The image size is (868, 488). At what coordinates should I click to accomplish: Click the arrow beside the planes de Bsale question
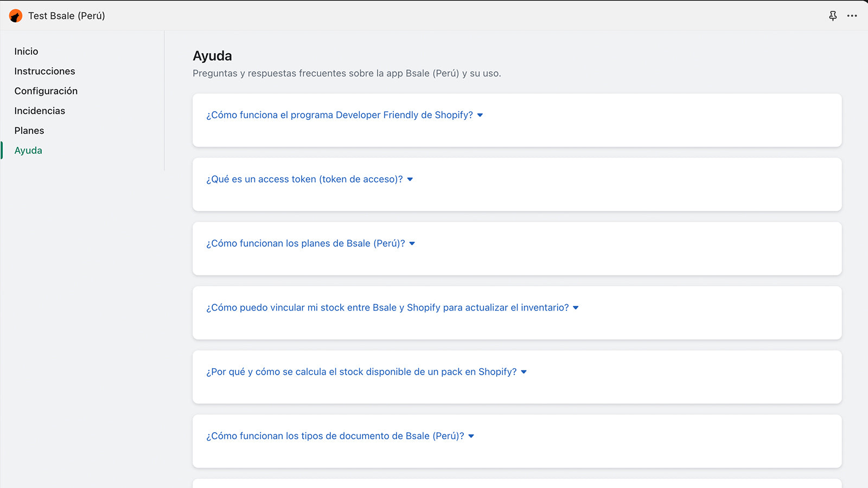pyautogui.click(x=412, y=243)
